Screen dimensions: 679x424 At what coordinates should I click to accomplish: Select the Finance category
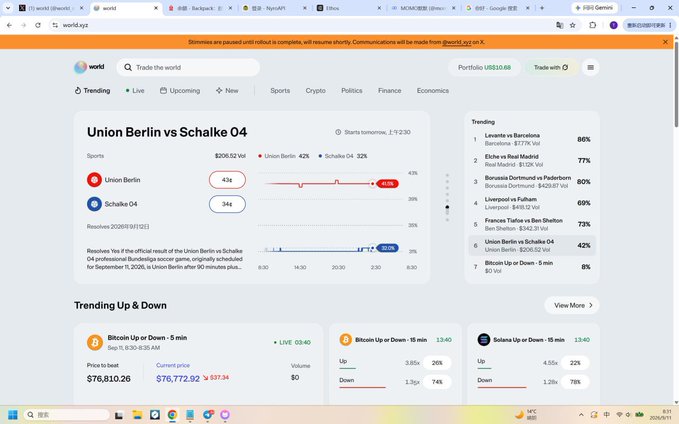[x=389, y=91]
